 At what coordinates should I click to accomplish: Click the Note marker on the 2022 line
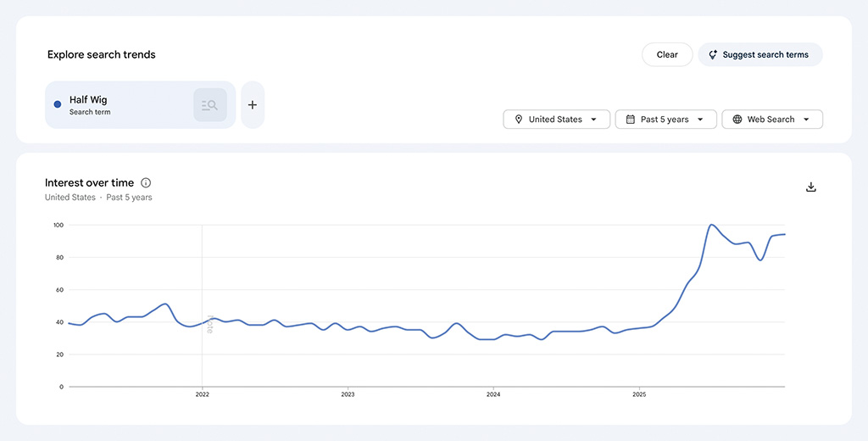click(209, 324)
